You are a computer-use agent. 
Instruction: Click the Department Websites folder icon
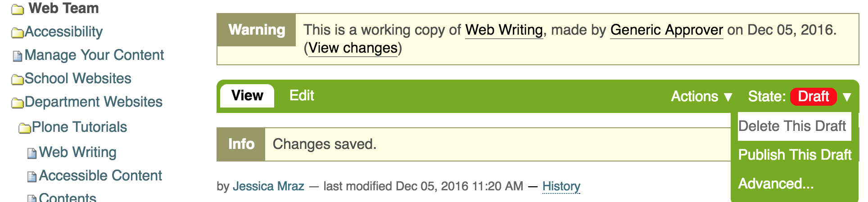pos(18,103)
